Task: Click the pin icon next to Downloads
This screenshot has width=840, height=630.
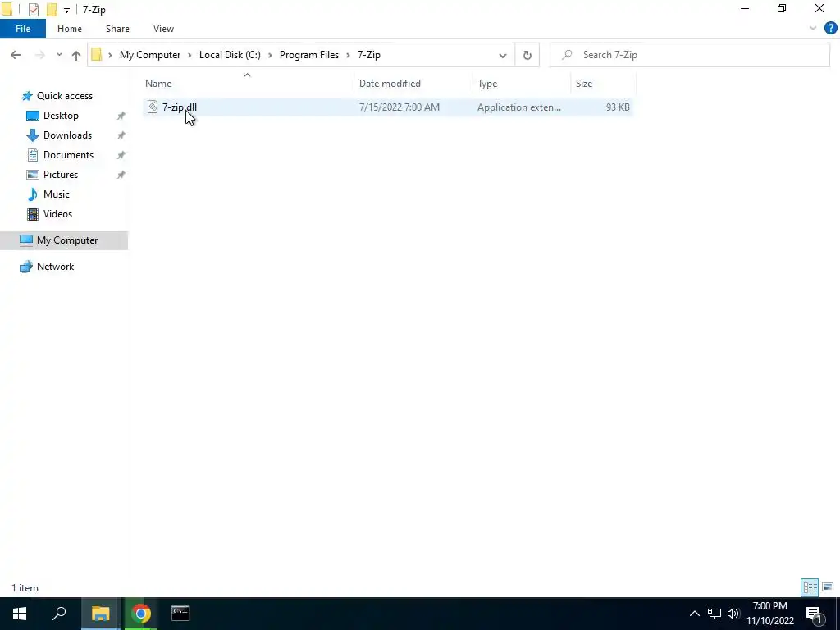Action: [x=121, y=135]
